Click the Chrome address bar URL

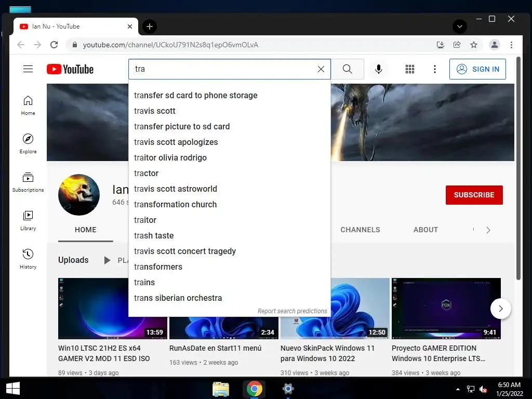(170, 45)
